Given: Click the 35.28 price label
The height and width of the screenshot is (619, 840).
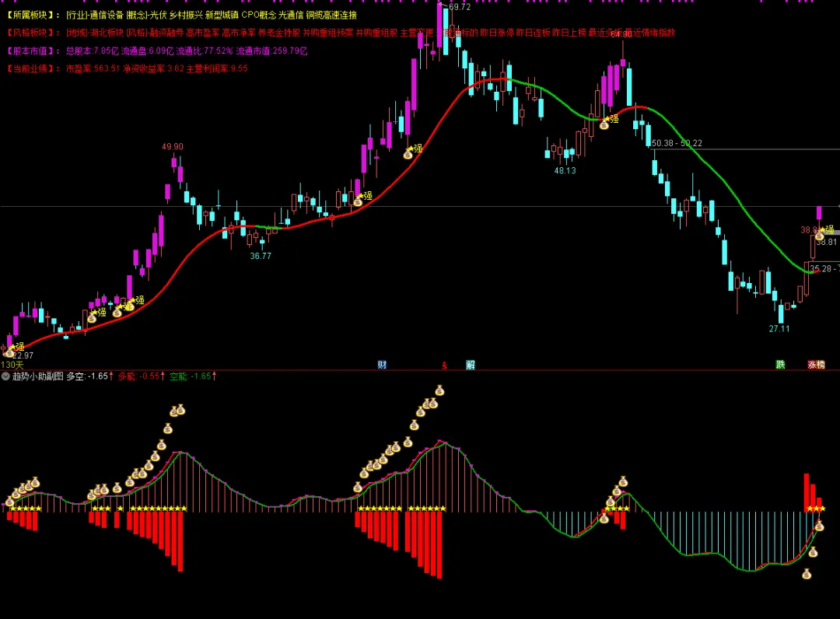Looking at the screenshot, I should (x=821, y=268).
